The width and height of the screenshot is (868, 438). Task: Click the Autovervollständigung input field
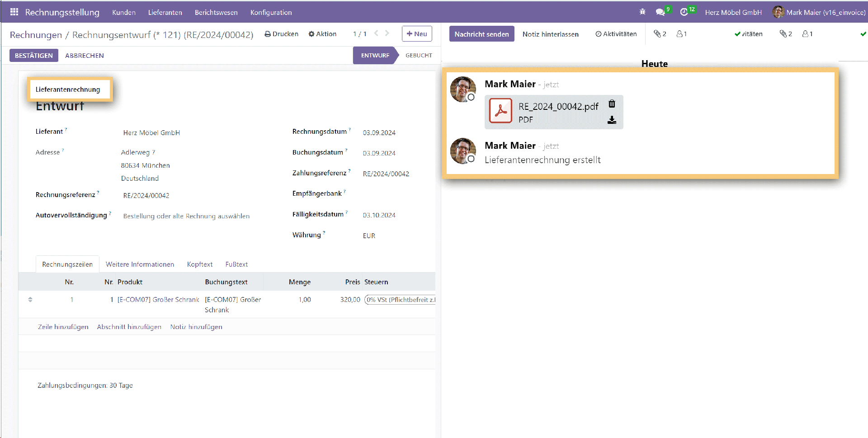pos(186,216)
